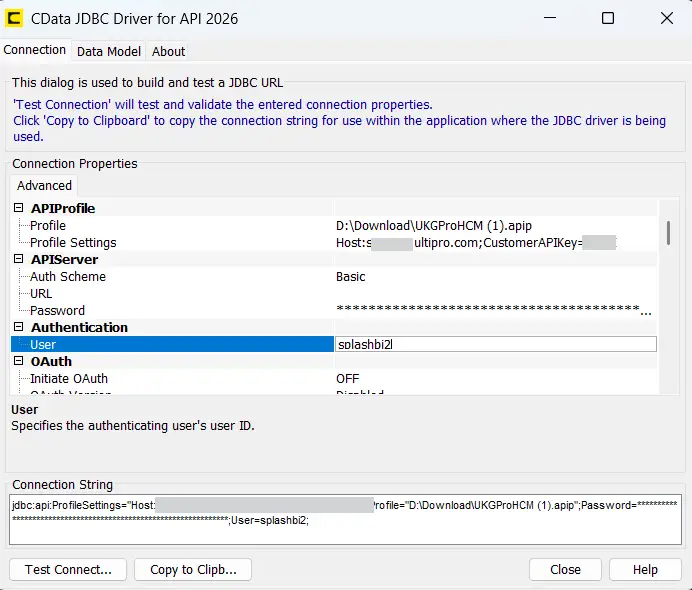Viewport: 692px width, 590px height.
Task: Click the Profile path value D:\Download\UKGProHCM (1).apip
Action: point(434,225)
